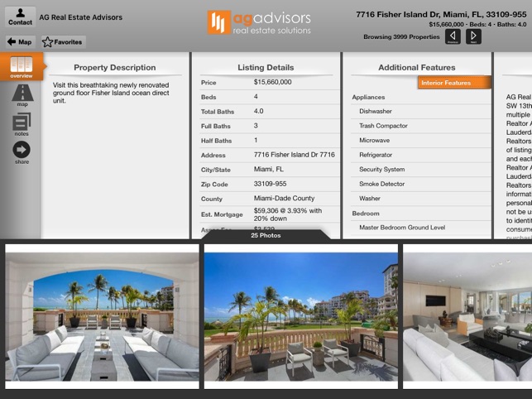Click the Property Description heading
This screenshot has height=399, width=532.
[115, 68]
